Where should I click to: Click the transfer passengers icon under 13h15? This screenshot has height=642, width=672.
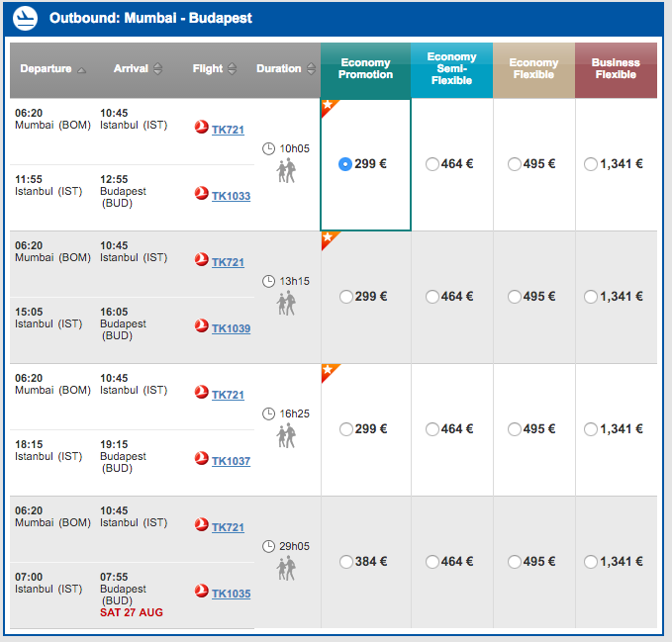(x=286, y=304)
